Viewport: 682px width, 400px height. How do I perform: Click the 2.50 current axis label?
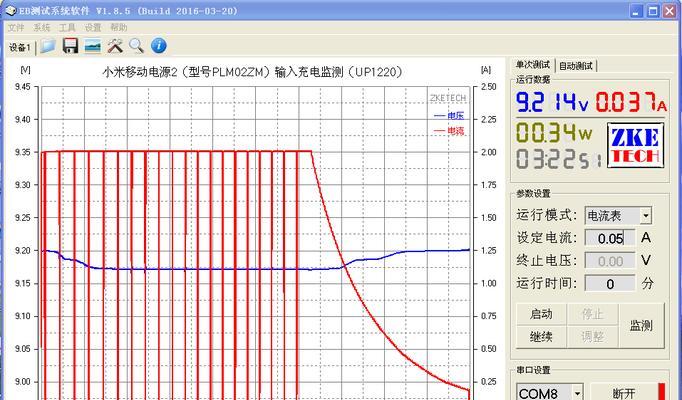click(x=489, y=87)
